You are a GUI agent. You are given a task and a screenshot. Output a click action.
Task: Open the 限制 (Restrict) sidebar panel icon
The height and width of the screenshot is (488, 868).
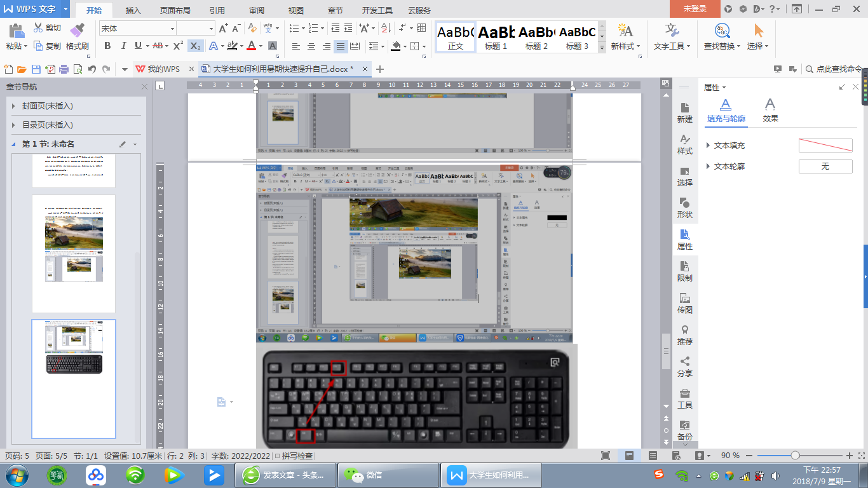(x=685, y=266)
